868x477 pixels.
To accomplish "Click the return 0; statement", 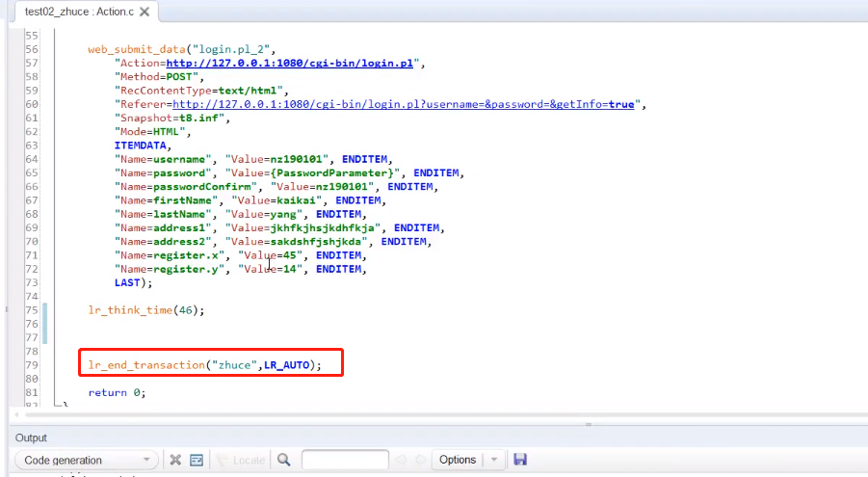I will click(117, 393).
